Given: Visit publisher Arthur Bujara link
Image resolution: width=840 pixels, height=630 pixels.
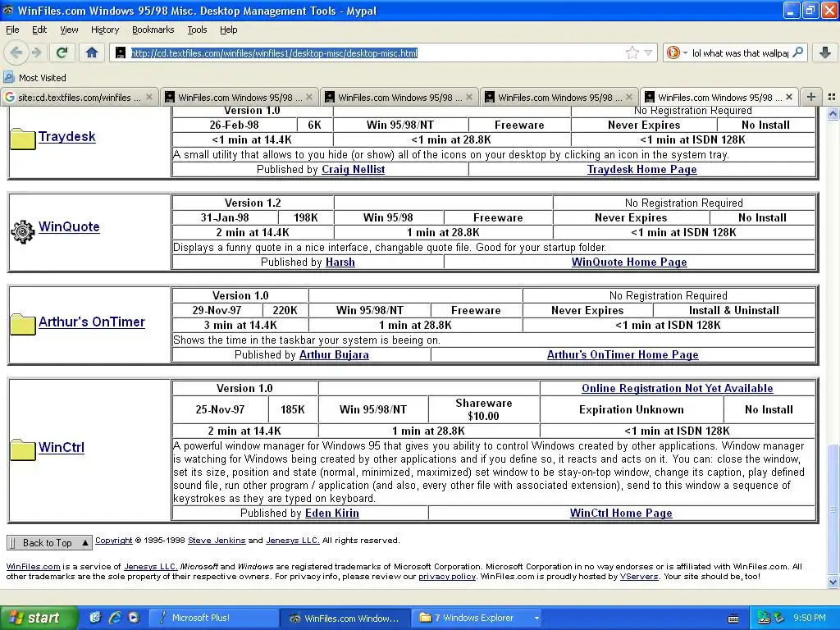Looking at the screenshot, I should coord(334,354).
